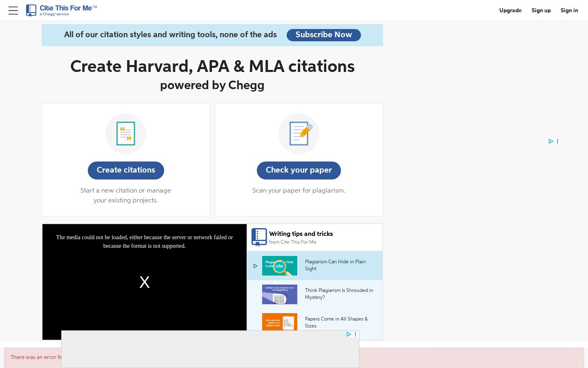Screen dimensions: 588x368
Task: Open the Upgrade page
Action: tap(510, 11)
